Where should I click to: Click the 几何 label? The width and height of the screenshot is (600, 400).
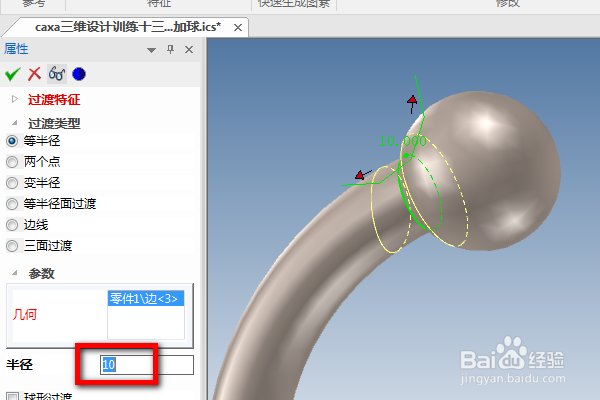pyautogui.click(x=24, y=315)
